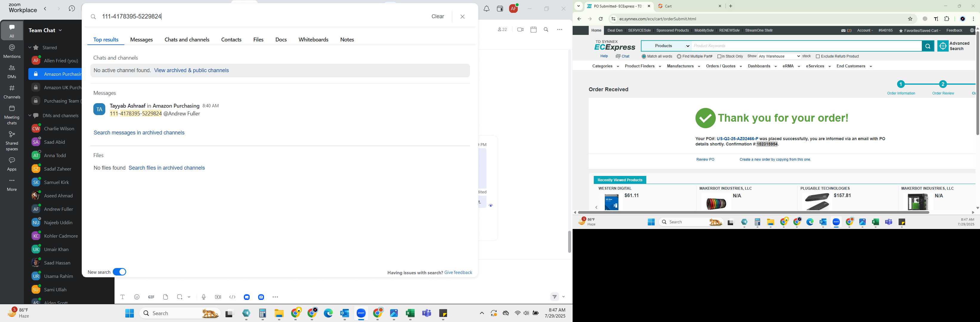Open Apps in the Zoom sidebar
This screenshot has width=980, height=322.
coord(12,164)
